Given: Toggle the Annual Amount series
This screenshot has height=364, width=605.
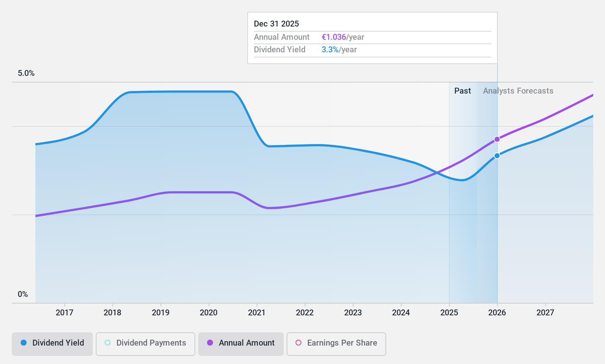Looking at the screenshot, I should [x=241, y=344].
